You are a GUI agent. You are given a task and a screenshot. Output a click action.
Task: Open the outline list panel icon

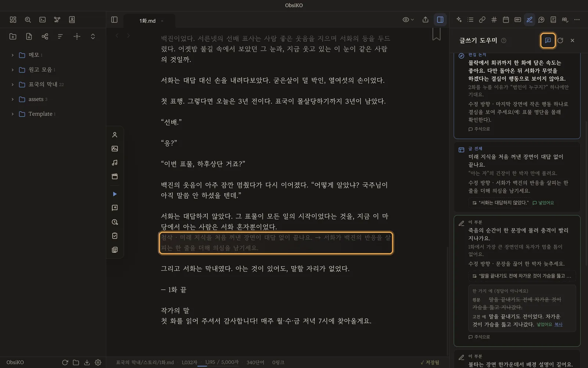pos(470,20)
